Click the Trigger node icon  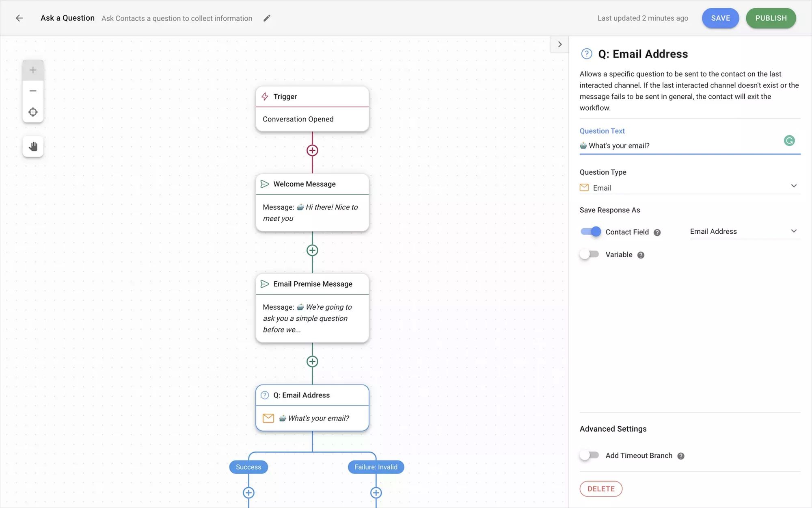tap(265, 96)
